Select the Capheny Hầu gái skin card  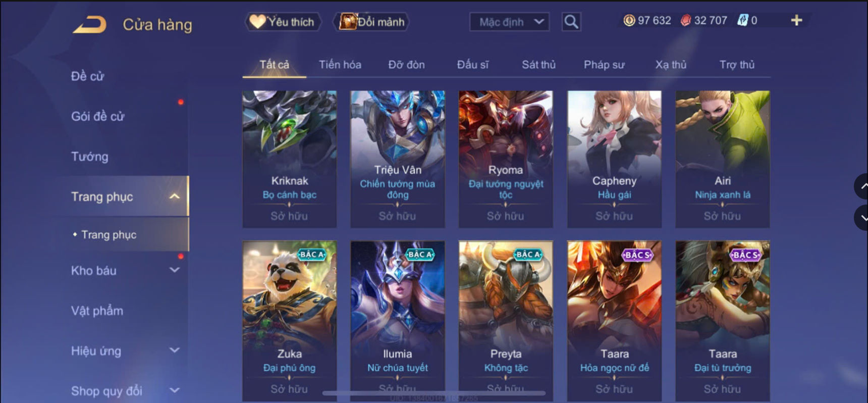pyautogui.click(x=614, y=159)
